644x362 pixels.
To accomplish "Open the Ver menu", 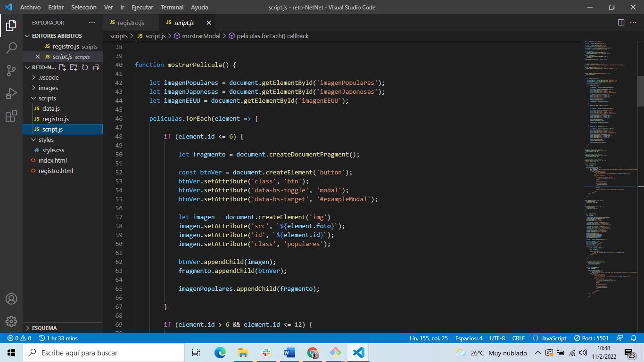I will [x=108, y=8].
